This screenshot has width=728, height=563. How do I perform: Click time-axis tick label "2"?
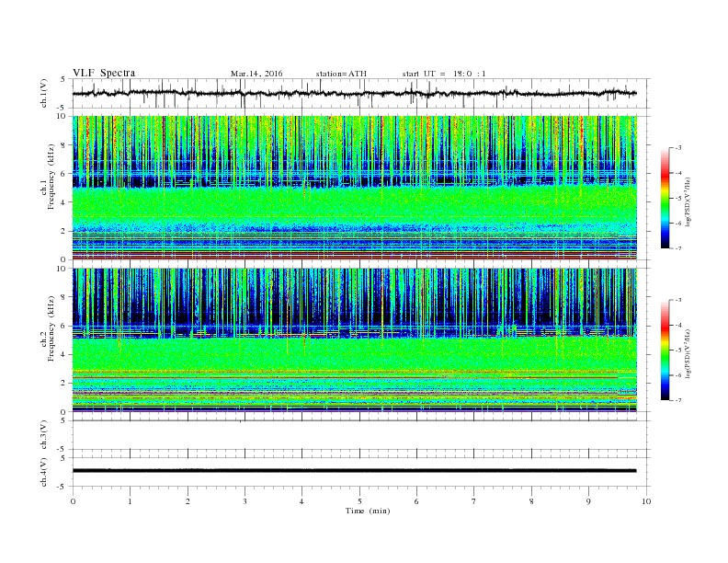188,501
